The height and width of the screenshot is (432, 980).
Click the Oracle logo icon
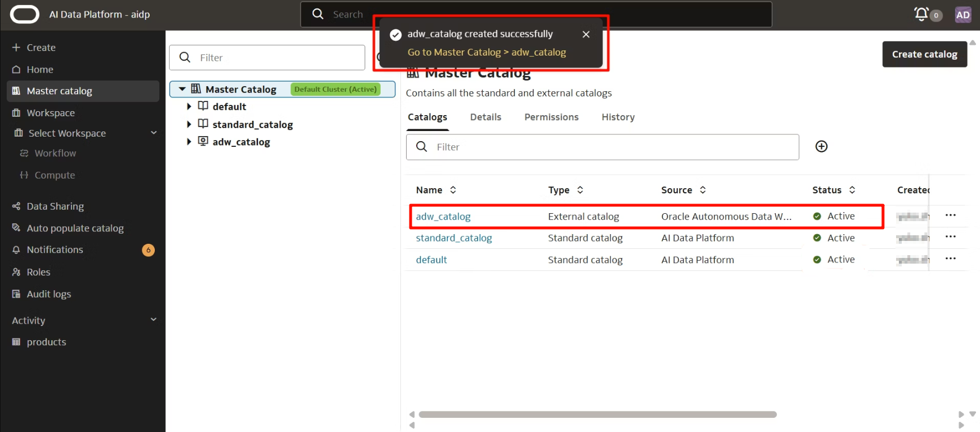coord(24,14)
